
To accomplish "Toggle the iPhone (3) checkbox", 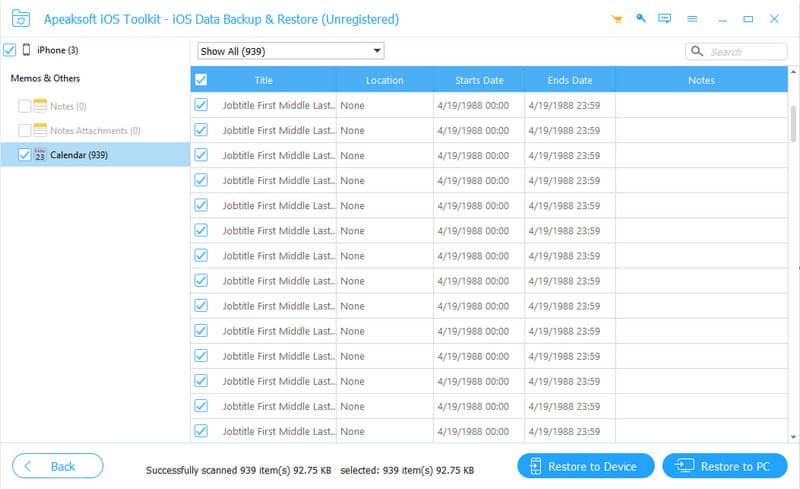I will click(x=9, y=50).
